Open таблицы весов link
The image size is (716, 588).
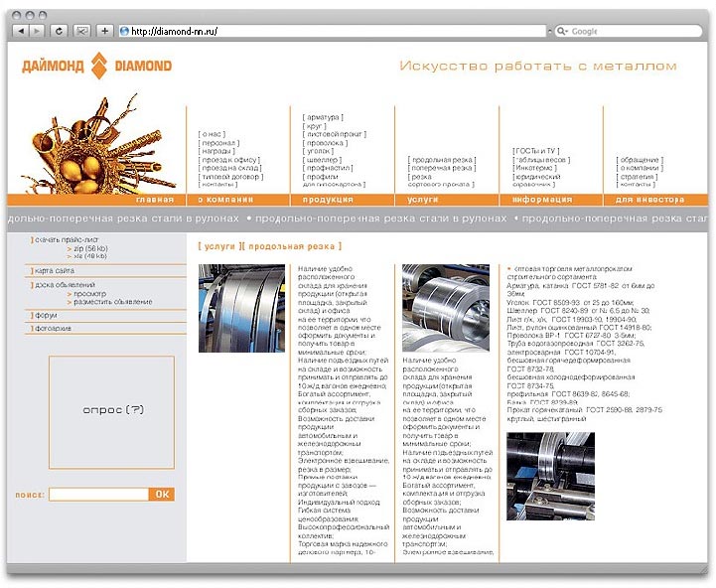tap(541, 160)
